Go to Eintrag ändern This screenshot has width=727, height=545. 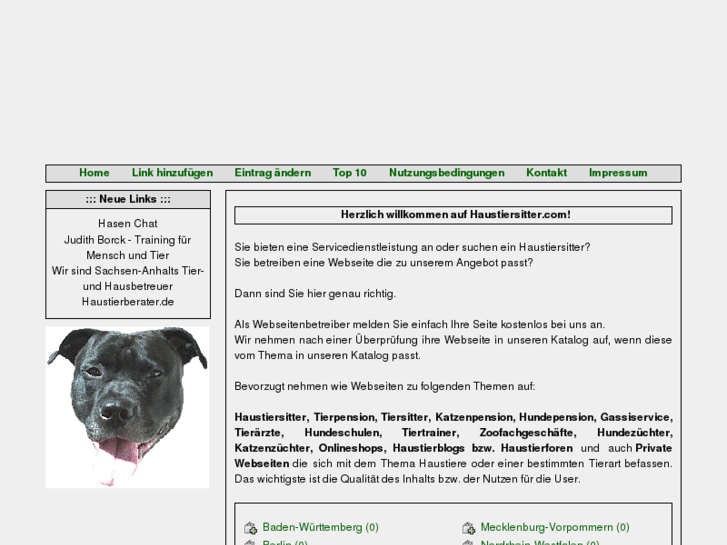(273, 173)
